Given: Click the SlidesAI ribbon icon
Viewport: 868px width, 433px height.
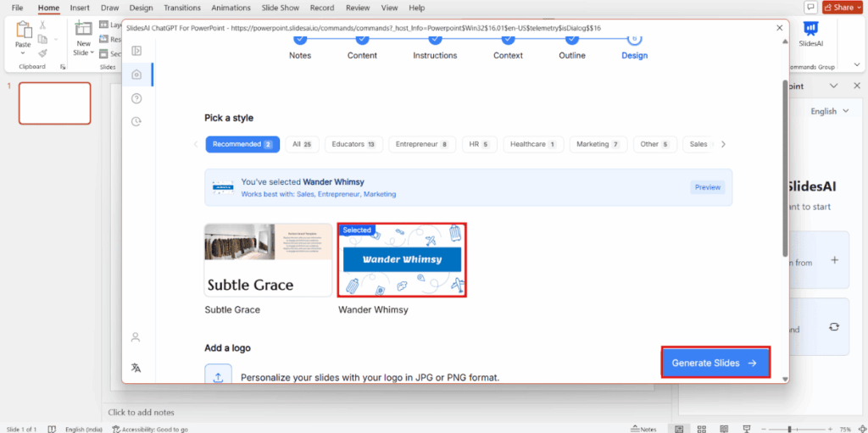Looking at the screenshot, I should (x=810, y=32).
